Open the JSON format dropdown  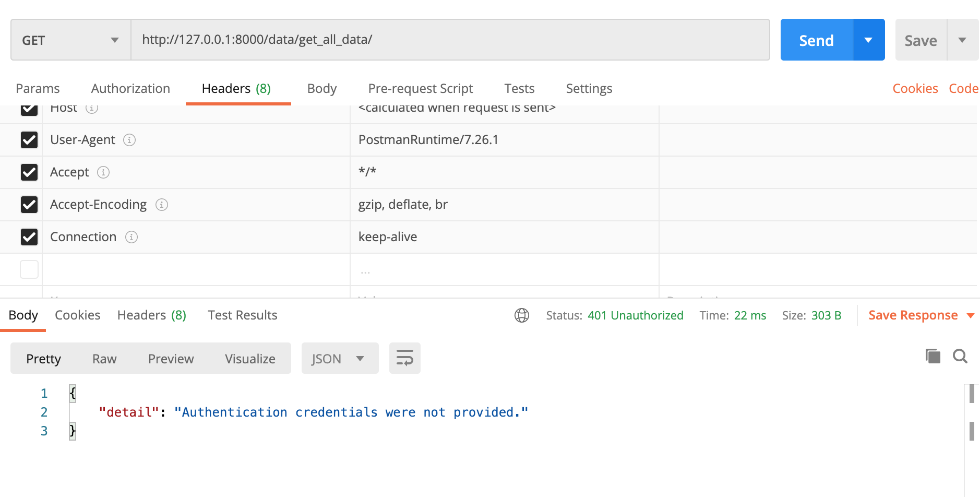point(339,359)
